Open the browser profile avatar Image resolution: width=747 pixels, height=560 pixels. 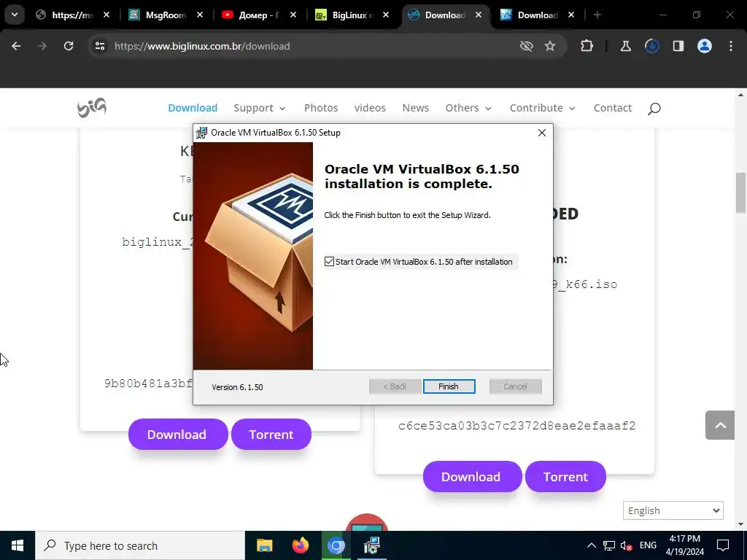(704, 46)
